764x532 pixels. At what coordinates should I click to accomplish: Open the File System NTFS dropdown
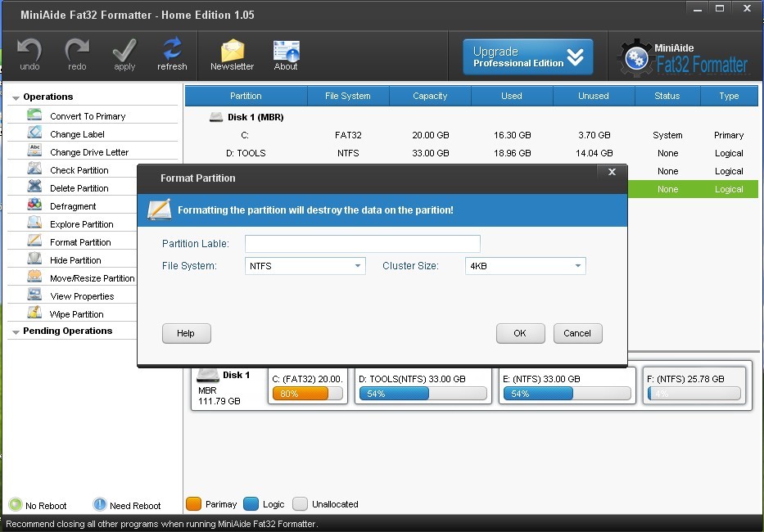tap(305, 266)
